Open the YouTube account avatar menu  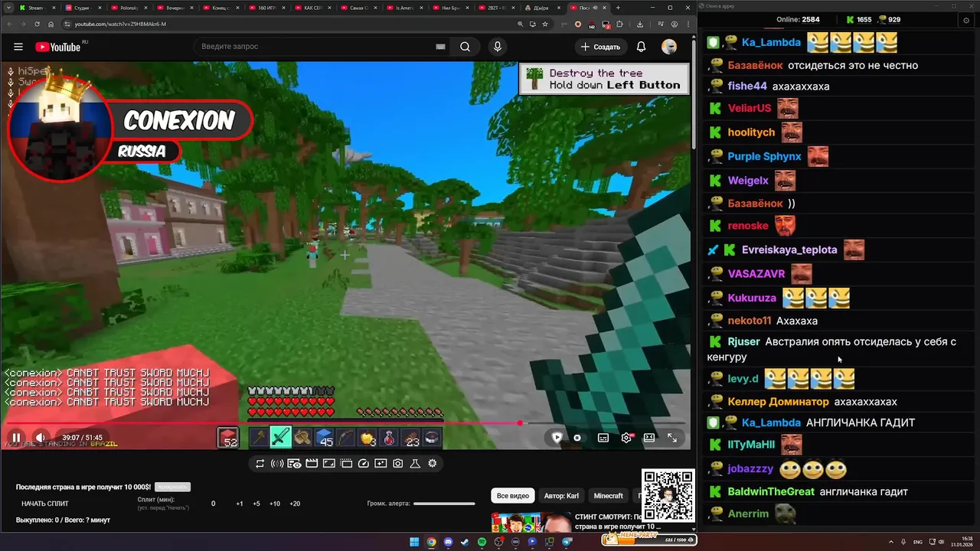tap(669, 47)
